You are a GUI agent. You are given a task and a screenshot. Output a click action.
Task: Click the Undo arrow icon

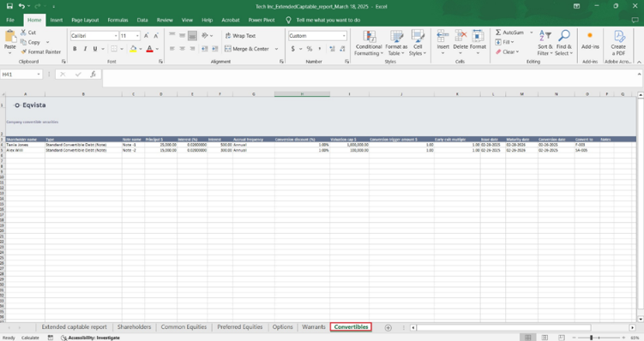21,6
